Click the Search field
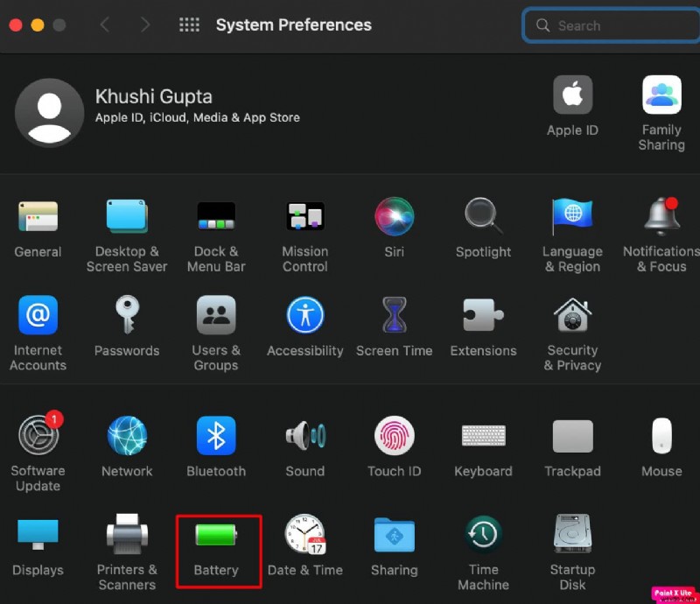700x604 pixels. pyautogui.click(x=612, y=25)
